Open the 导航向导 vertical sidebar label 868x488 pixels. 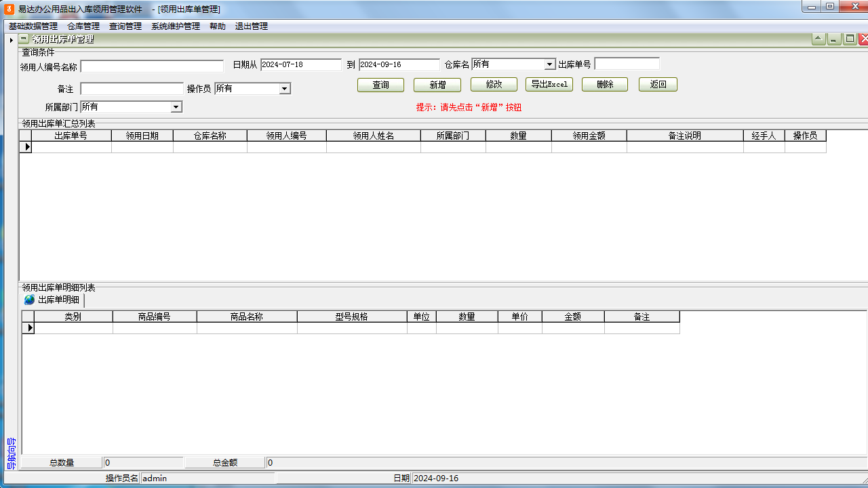tap(10, 453)
